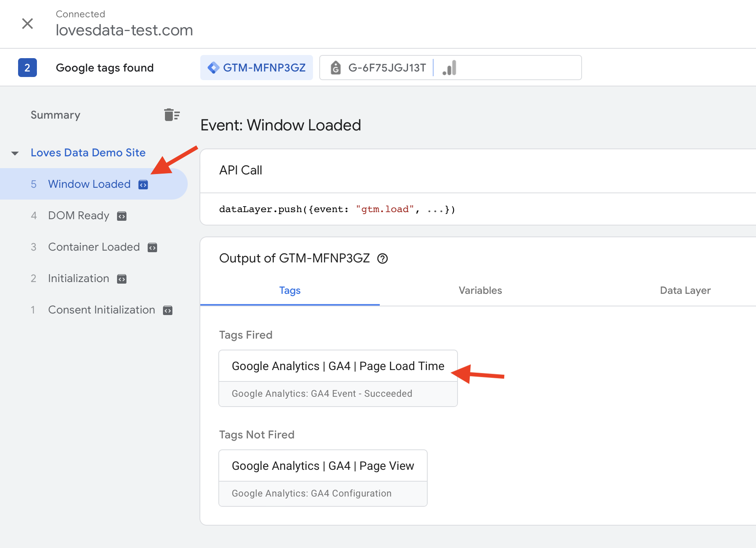Switch to the Variables tab
Screen dimensions: 756x548
[480, 290]
